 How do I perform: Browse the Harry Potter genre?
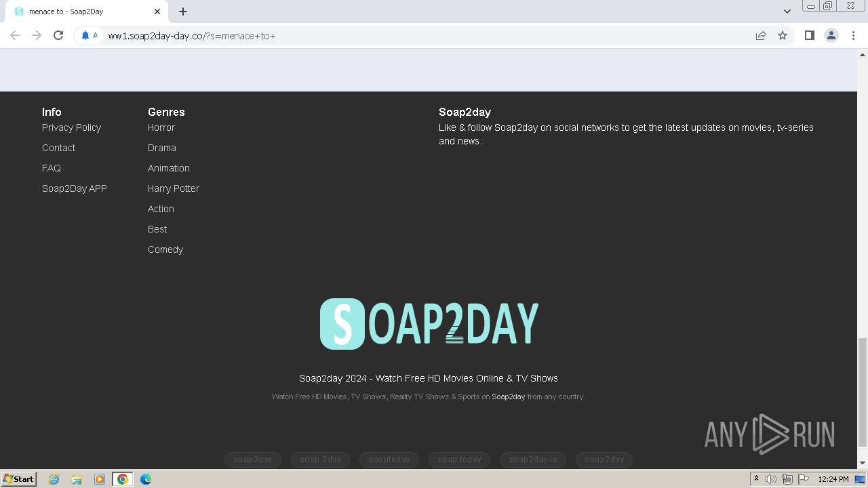click(x=174, y=188)
